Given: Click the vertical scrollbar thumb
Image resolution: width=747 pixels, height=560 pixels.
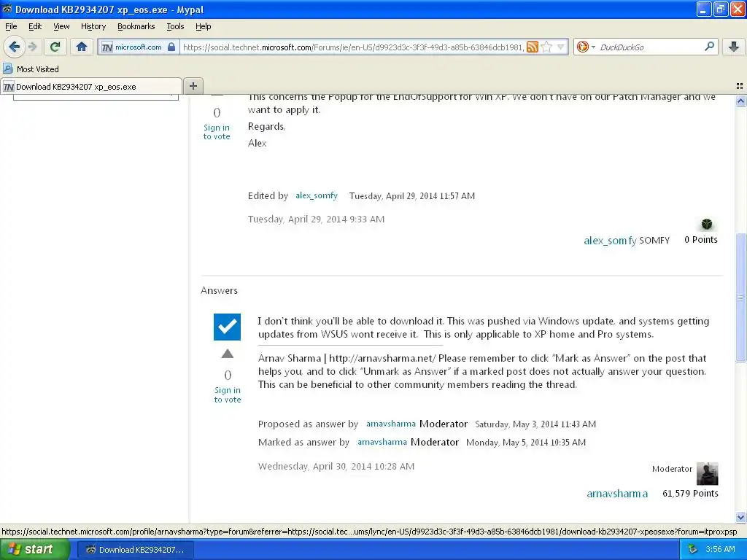Looking at the screenshot, I should point(740,297).
